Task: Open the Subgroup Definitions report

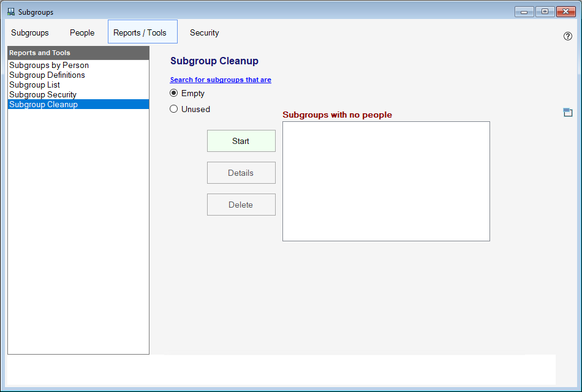Action: [x=47, y=75]
